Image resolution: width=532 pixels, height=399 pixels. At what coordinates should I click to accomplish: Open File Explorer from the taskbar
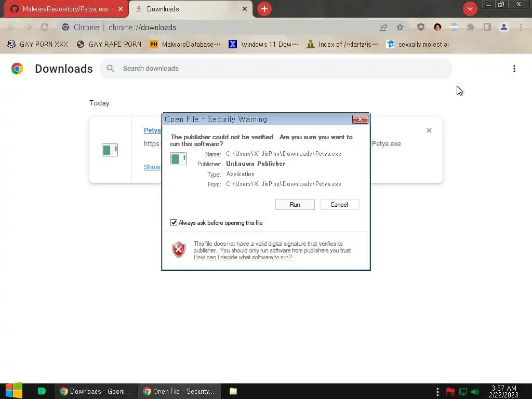[x=233, y=391]
